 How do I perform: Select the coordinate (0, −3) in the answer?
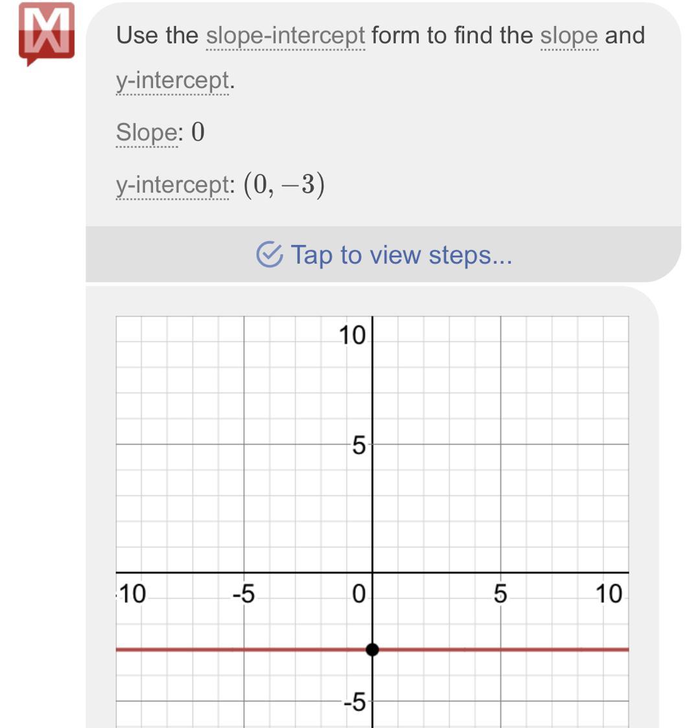pos(284,185)
